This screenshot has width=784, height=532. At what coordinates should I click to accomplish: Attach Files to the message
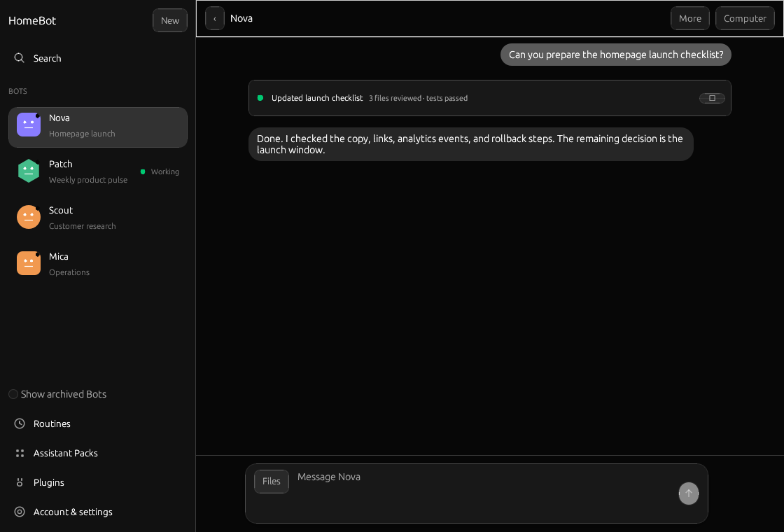point(272,481)
